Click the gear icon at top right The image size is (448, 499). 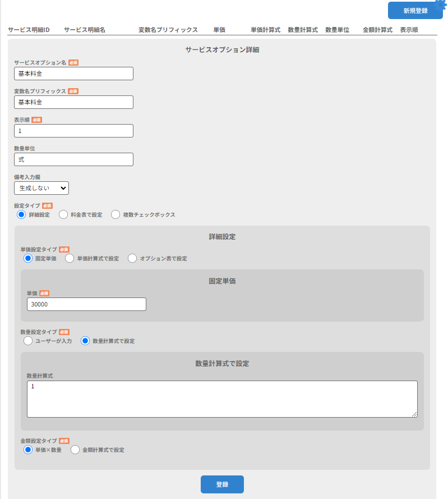[x=441, y=5]
